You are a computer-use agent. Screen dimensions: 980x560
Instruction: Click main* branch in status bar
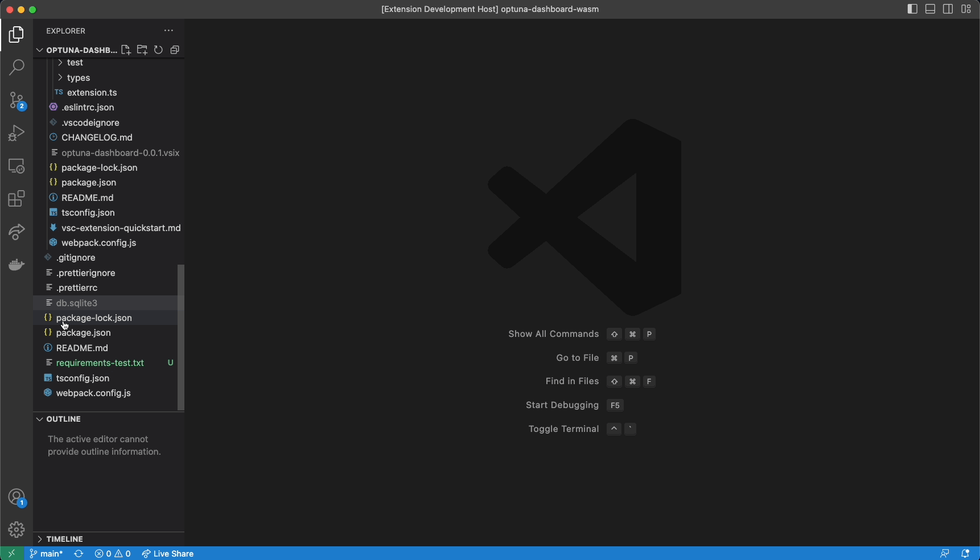(x=46, y=554)
